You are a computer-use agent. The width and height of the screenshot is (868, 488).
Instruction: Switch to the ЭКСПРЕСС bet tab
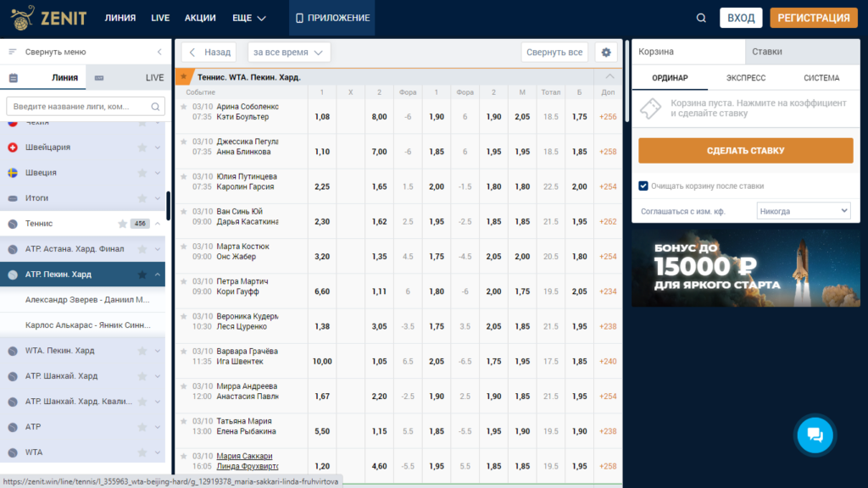746,78
